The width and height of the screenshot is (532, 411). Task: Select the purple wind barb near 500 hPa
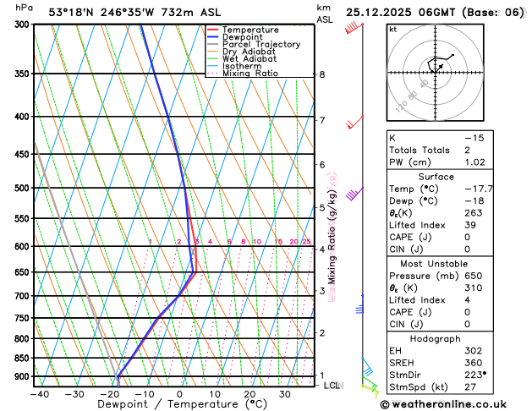(x=354, y=194)
